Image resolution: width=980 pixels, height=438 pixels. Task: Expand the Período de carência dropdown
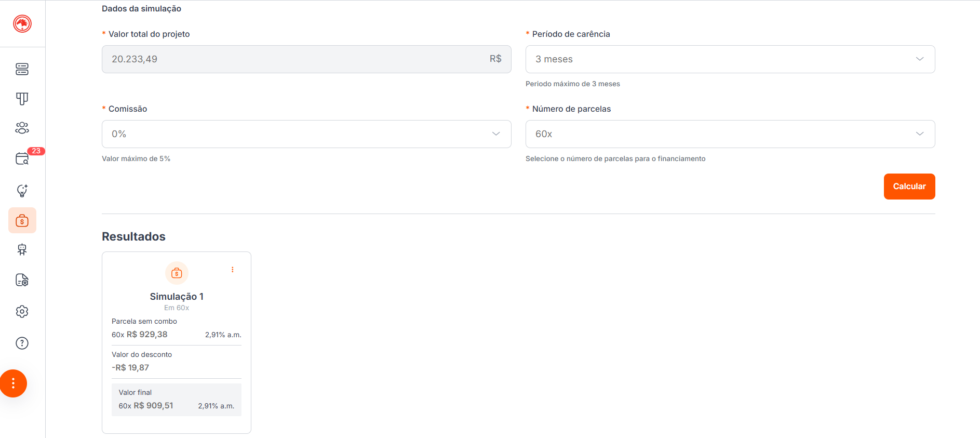(730, 59)
